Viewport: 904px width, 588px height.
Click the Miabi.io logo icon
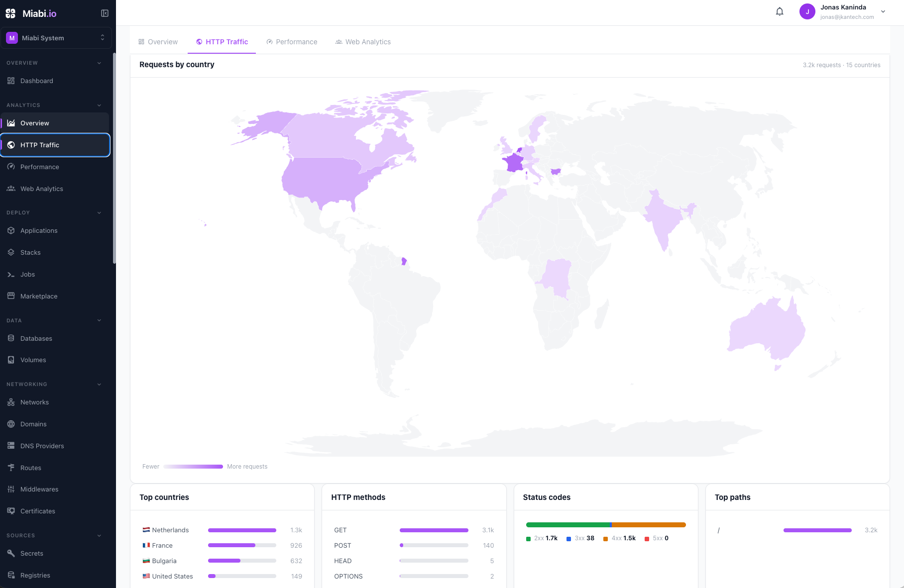pyautogui.click(x=10, y=13)
